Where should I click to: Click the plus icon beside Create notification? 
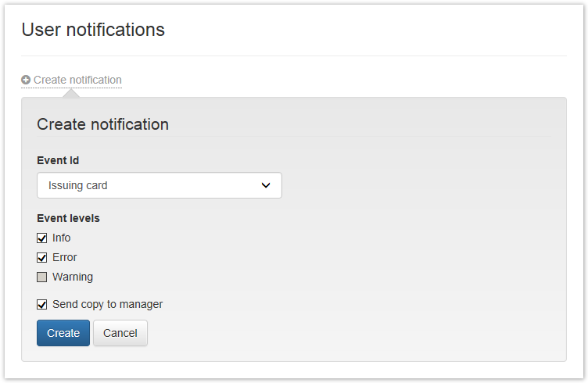coord(26,80)
